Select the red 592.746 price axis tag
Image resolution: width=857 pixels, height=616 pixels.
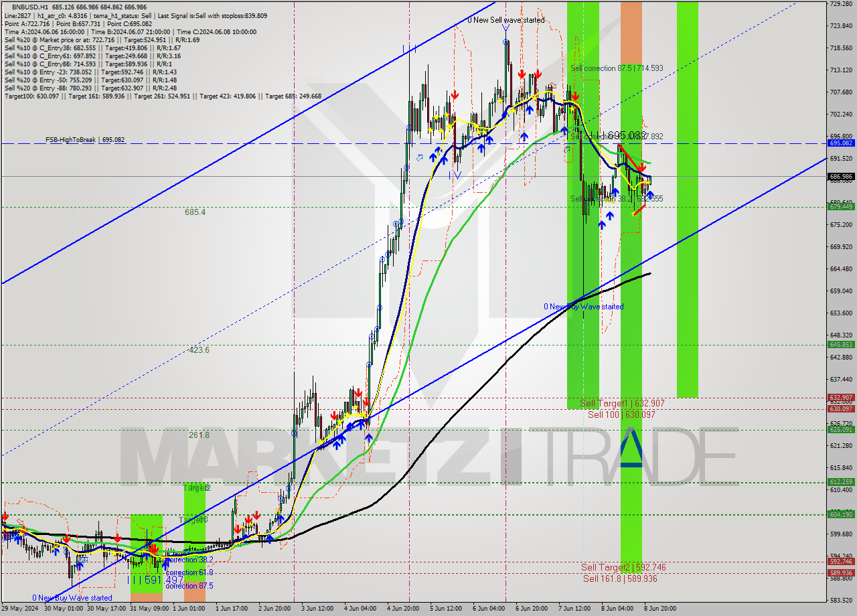(x=842, y=562)
